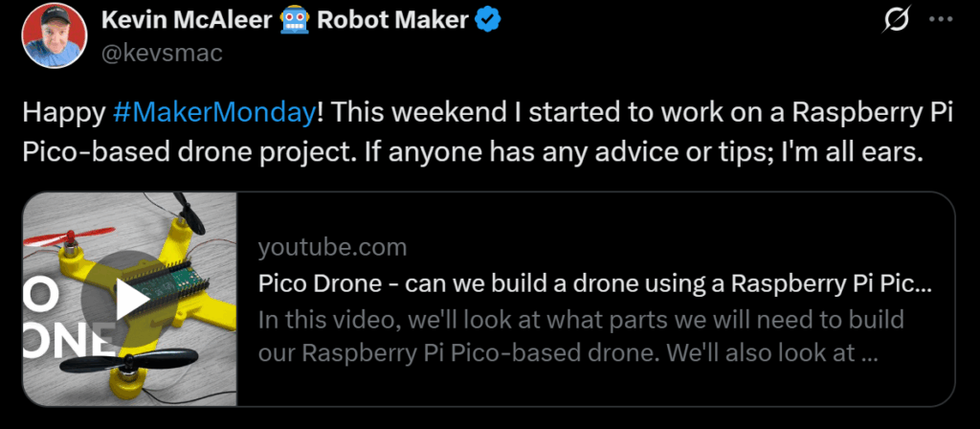This screenshot has width=980, height=429.
Task: Click the "I'm all ears" tweet sentence
Action: 824,152
